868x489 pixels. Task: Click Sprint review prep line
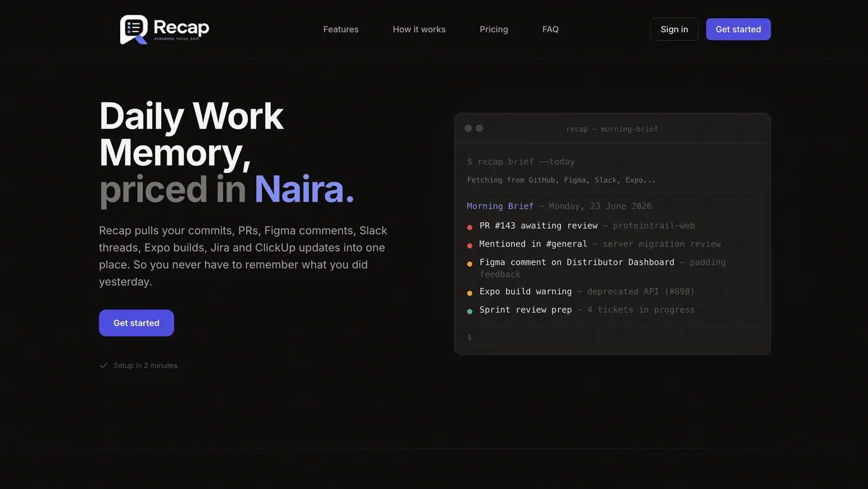587,310
